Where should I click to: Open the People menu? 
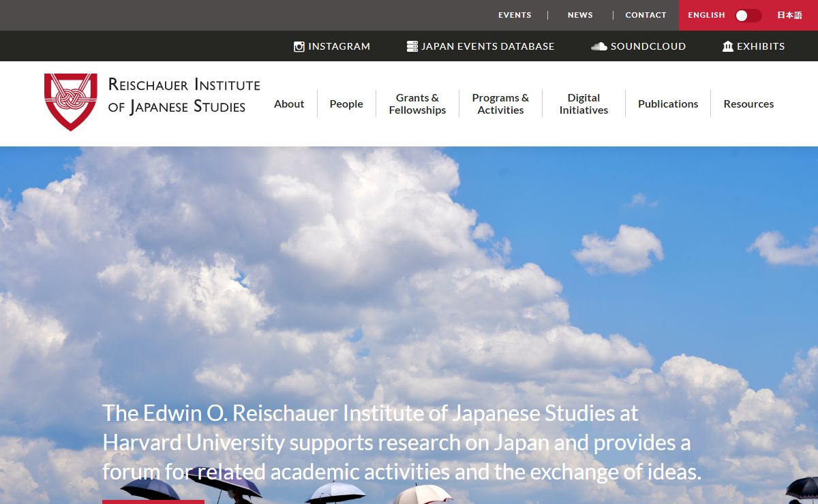coord(346,104)
